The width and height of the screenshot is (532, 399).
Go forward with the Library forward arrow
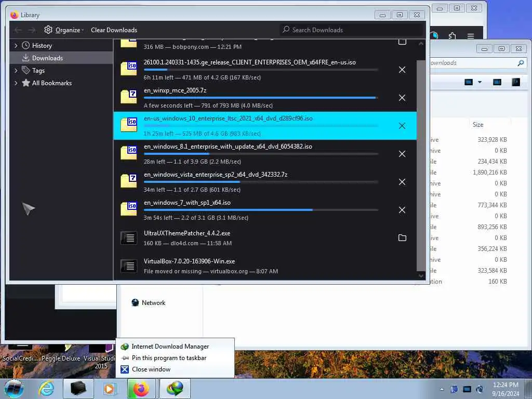32,30
